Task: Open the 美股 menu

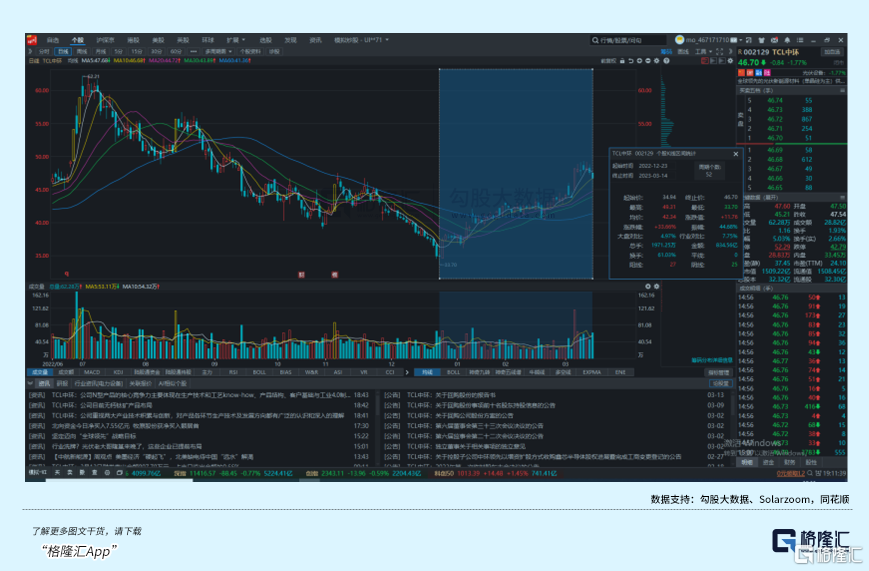Action: click(x=159, y=40)
